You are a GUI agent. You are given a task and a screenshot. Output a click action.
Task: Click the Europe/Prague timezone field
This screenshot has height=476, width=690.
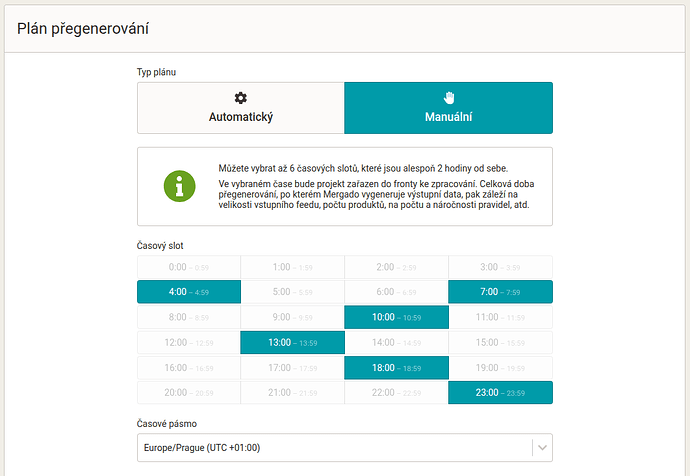[330, 447]
